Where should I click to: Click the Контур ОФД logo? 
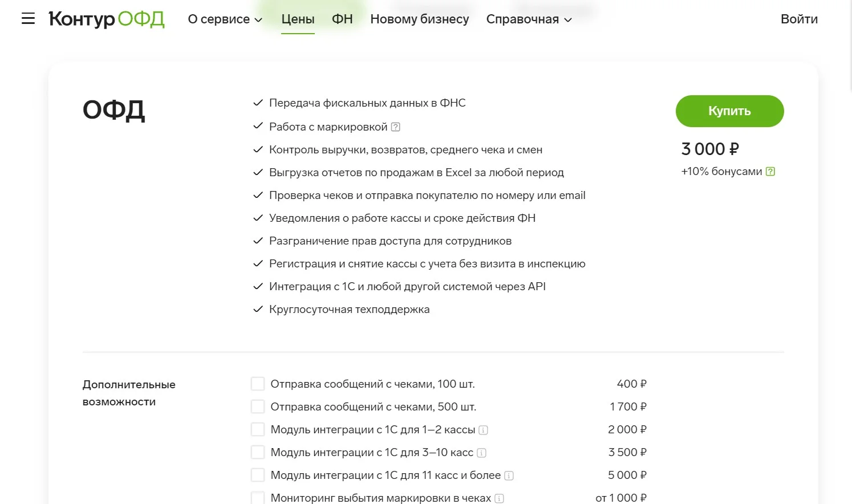pos(107,19)
